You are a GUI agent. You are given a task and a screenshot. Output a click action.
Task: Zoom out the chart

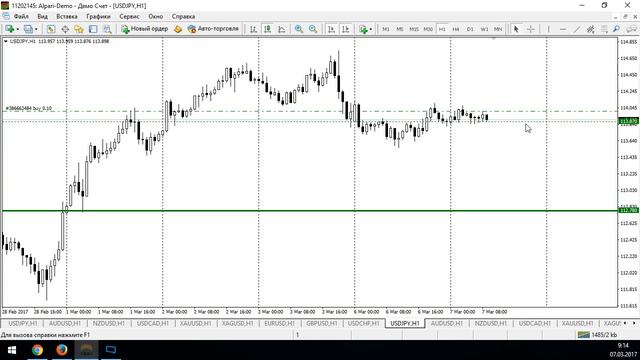tap(313, 29)
